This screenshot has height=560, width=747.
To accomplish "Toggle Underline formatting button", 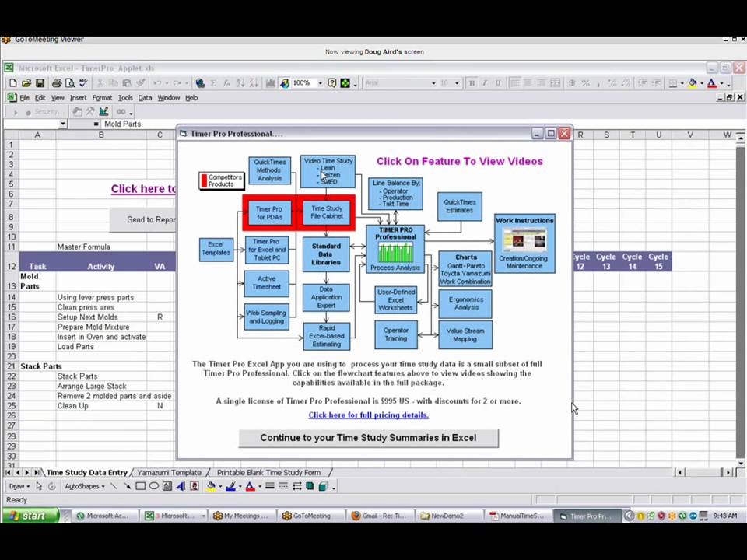I will pos(498,83).
